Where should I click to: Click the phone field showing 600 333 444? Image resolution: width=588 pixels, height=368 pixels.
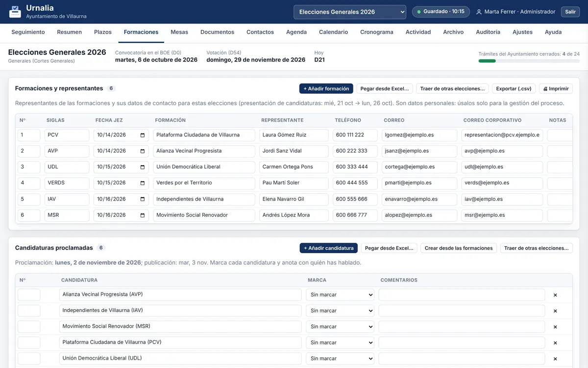tap(355, 167)
